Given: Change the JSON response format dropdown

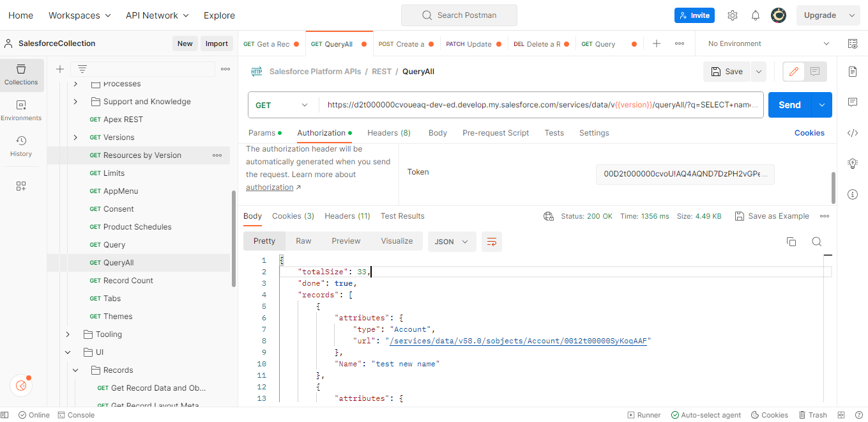Looking at the screenshot, I should pyautogui.click(x=452, y=242).
